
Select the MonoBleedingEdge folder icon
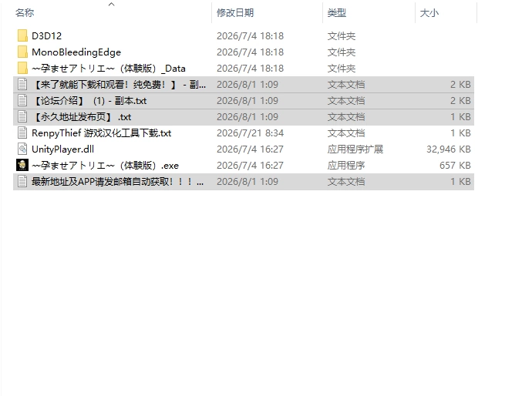click(x=22, y=52)
